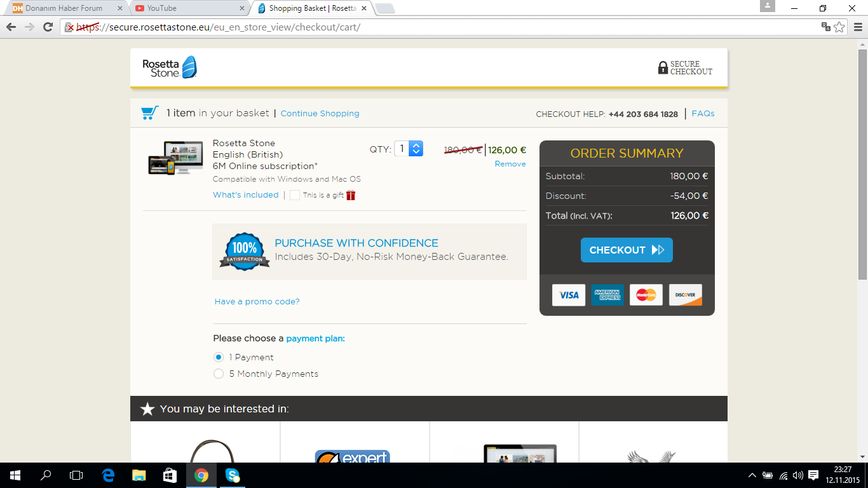Click the product devices thumbnail image
The width and height of the screenshot is (868, 488).
click(175, 158)
